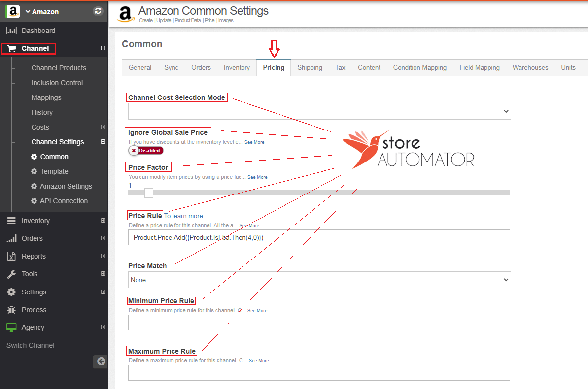588x389 pixels.
Task: Open the Units tab
Action: [x=568, y=68]
